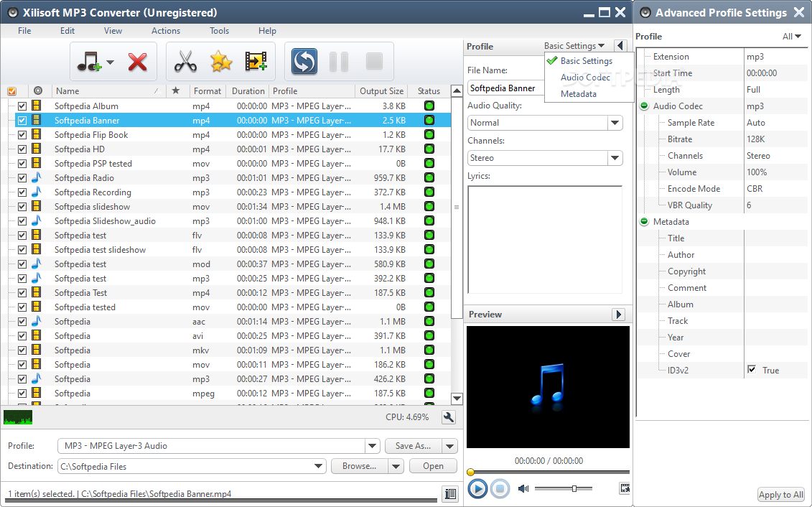Click the preview seek bar handle

[x=471, y=472]
